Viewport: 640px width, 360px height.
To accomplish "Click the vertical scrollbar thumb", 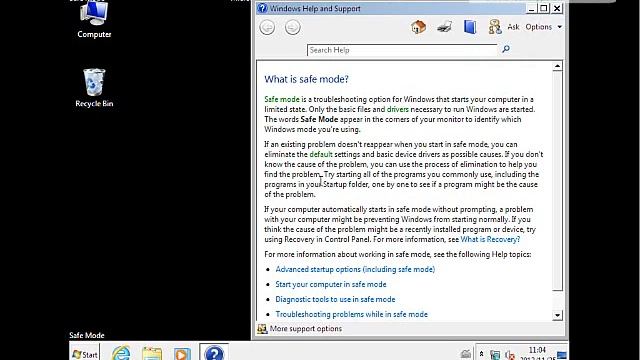I will (x=557, y=182).
